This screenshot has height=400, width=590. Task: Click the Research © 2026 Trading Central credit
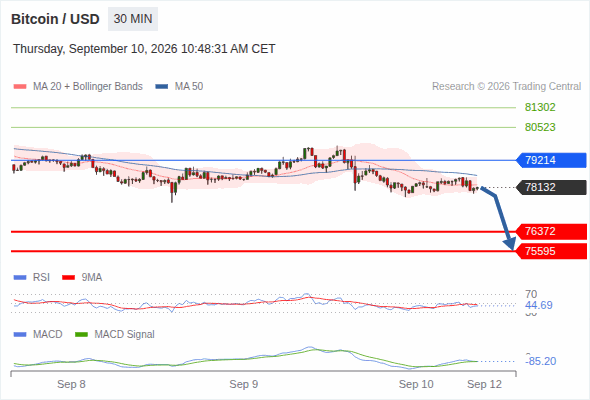506,87
